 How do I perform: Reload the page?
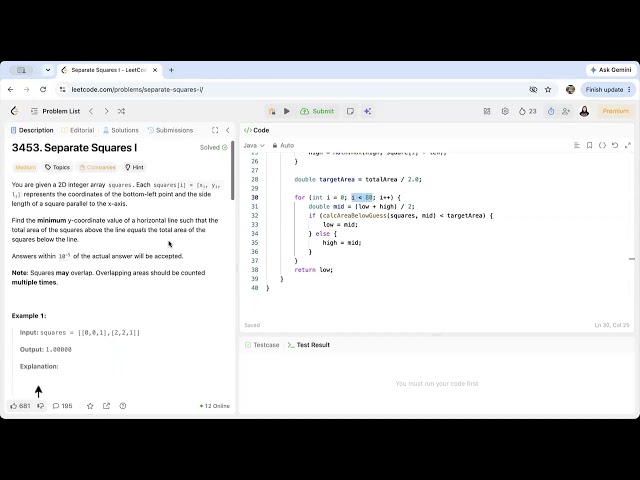[x=43, y=89]
